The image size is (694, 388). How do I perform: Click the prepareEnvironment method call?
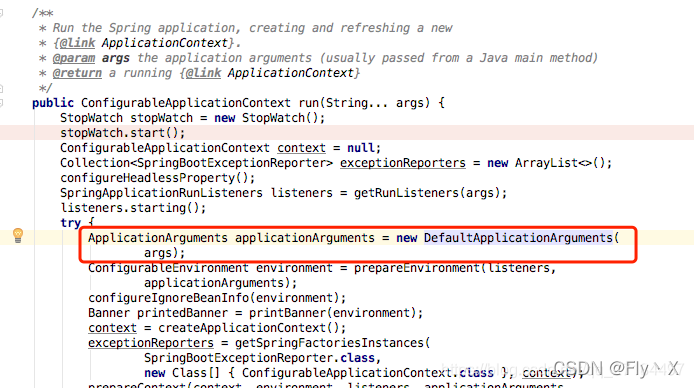pos(416,268)
